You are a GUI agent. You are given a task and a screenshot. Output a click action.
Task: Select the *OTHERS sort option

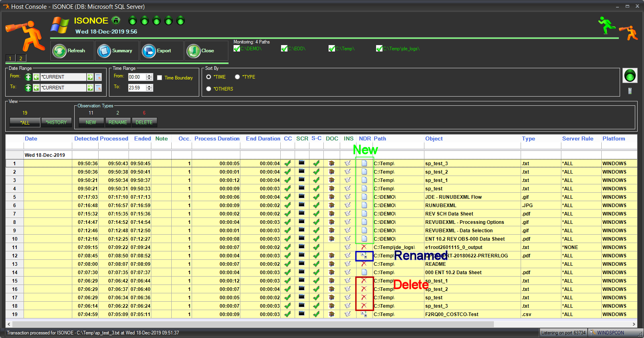coord(208,89)
